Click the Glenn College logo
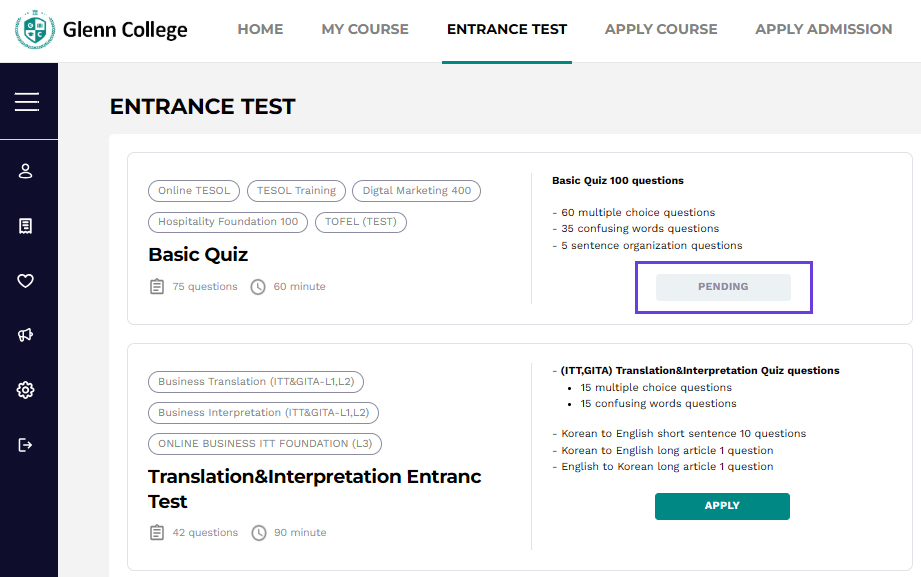This screenshot has height=577, width=921. pos(101,30)
